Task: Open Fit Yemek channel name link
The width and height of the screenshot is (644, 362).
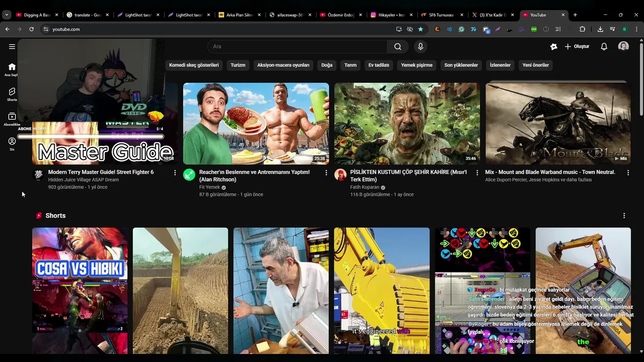Action: click(209, 188)
